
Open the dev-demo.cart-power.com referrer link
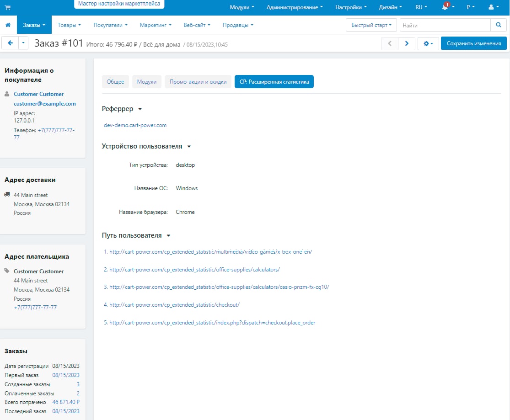[135, 125]
